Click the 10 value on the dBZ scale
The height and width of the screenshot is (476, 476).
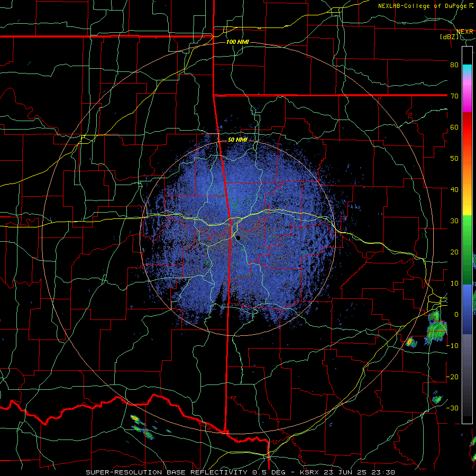pyautogui.click(x=454, y=283)
